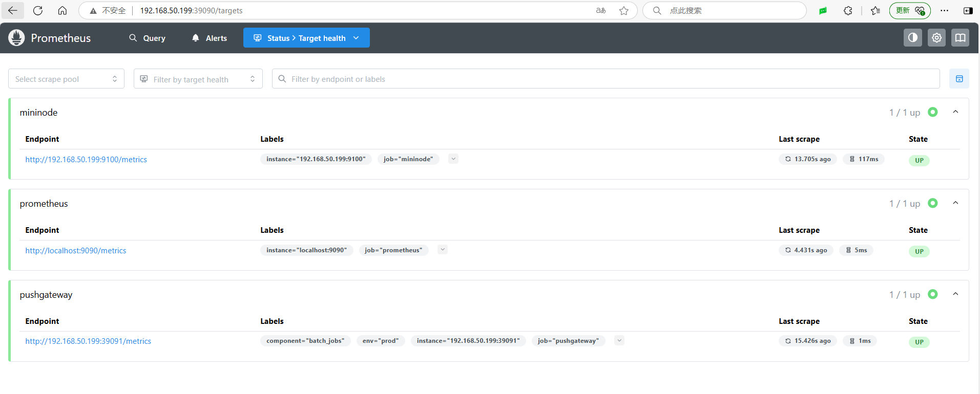Click the pushgateway pool health ring icon
The image size is (980, 394).
[933, 294]
